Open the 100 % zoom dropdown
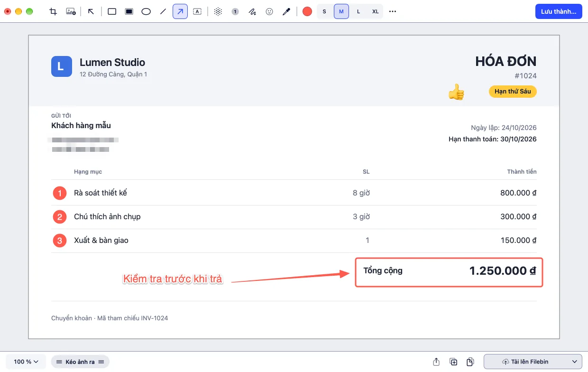The height and width of the screenshot is (372, 588). 26,362
